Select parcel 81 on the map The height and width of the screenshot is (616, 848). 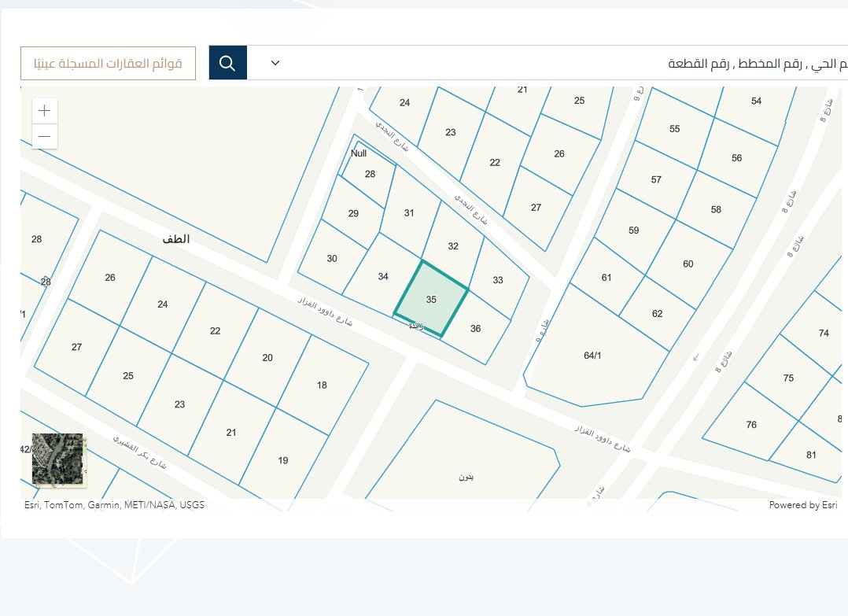pyautogui.click(x=811, y=455)
